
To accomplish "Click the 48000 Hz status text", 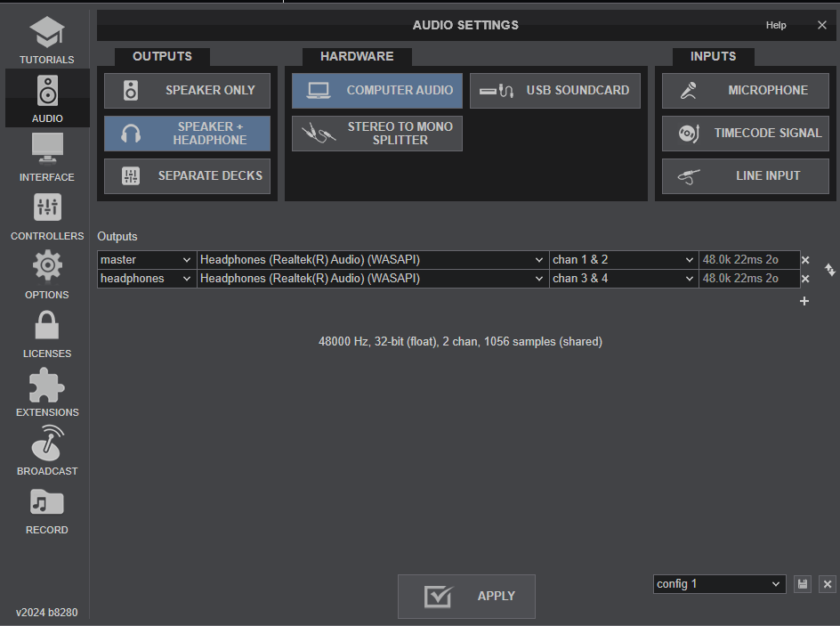I will (x=460, y=342).
